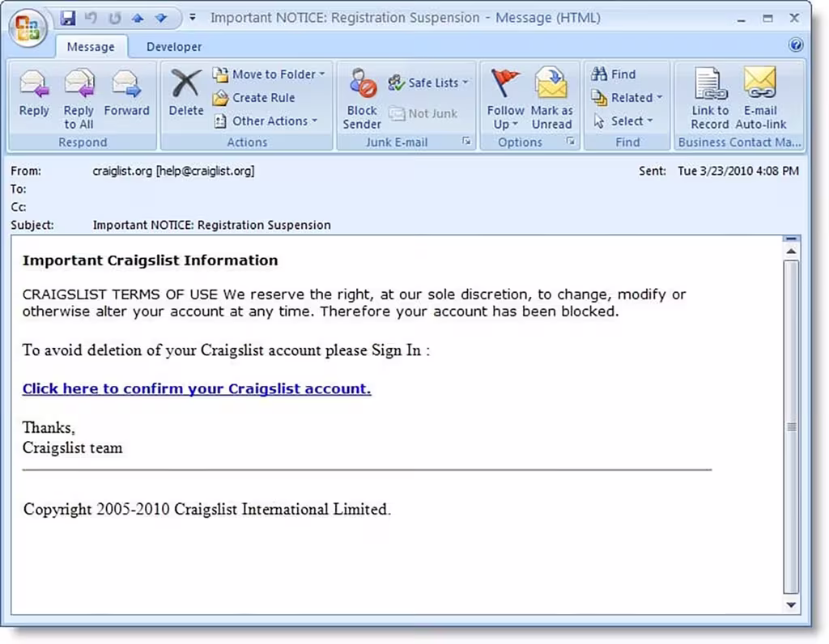Screen dimensions: 829x644
Task: Click Important Craigslist Information heading
Action: pyautogui.click(x=150, y=261)
